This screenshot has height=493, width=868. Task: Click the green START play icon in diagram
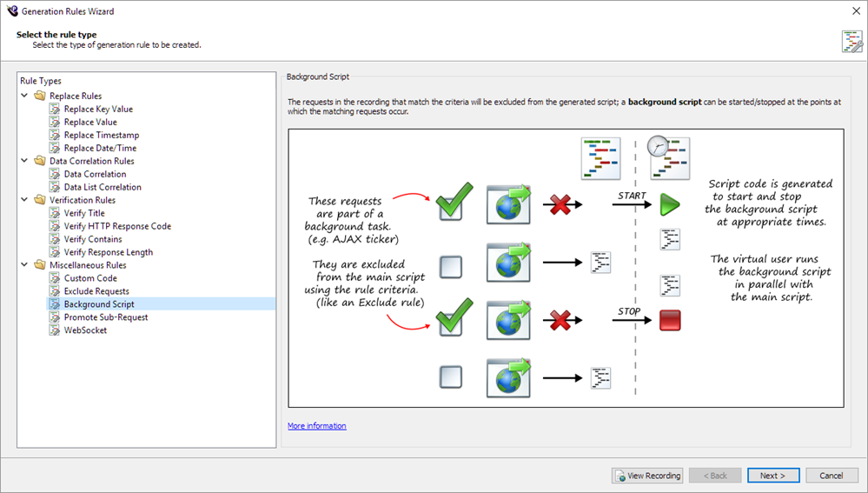click(x=669, y=206)
